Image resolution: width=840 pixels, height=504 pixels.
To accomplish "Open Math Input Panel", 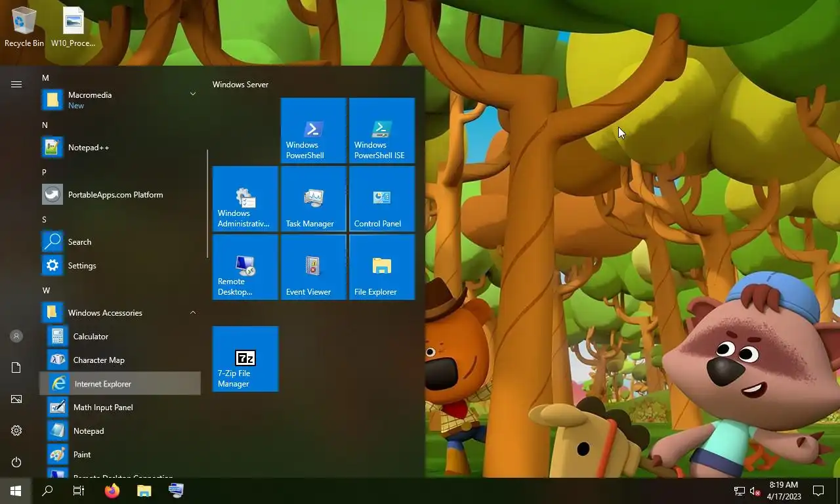I will pos(120,408).
